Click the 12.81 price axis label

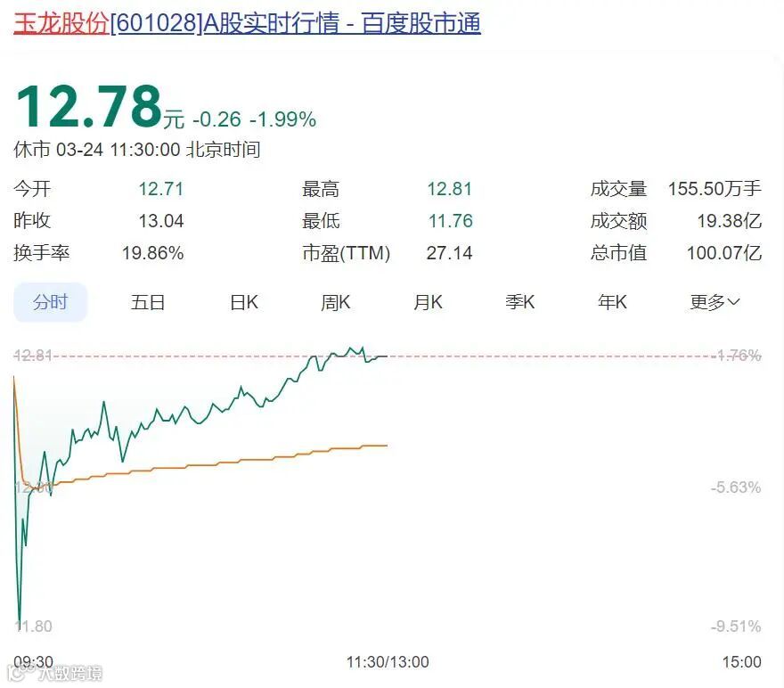click(33, 356)
